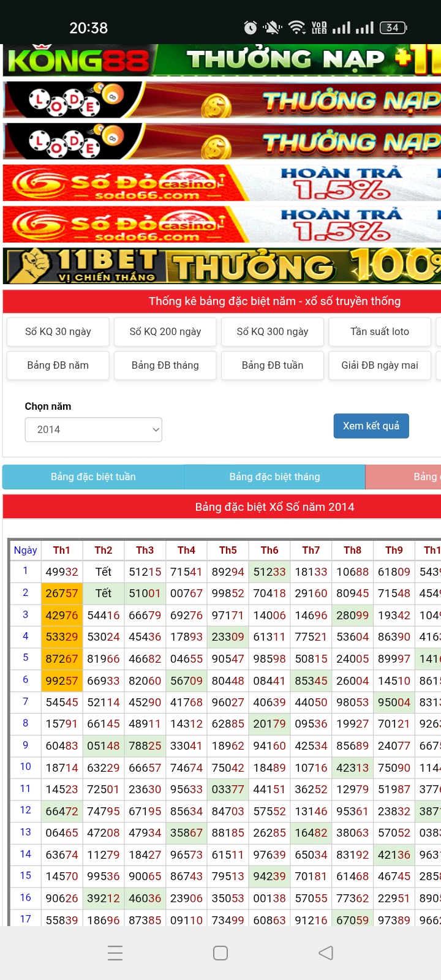
Task: Open the 11BET banner ad
Action: tap(222, 265)
